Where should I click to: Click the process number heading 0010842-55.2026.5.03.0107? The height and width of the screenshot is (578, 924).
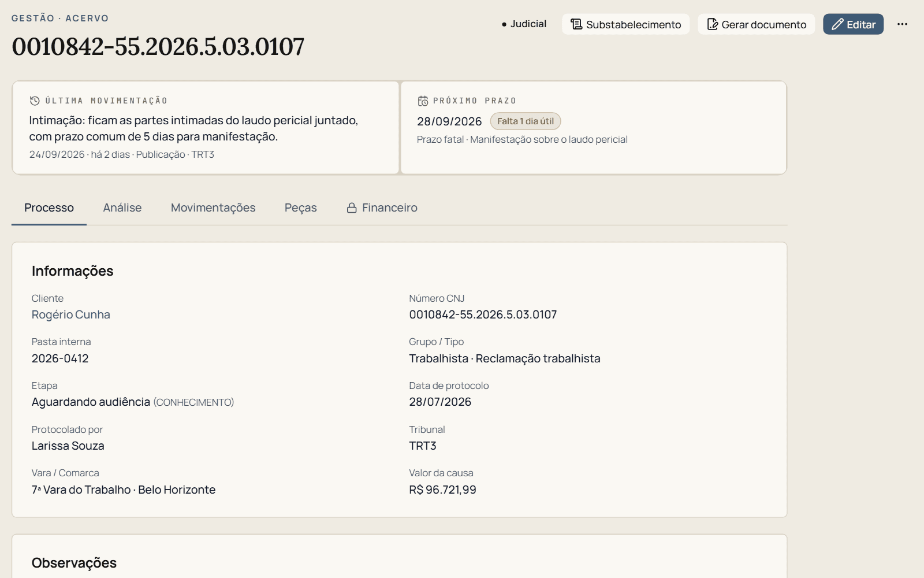[158, 46]
